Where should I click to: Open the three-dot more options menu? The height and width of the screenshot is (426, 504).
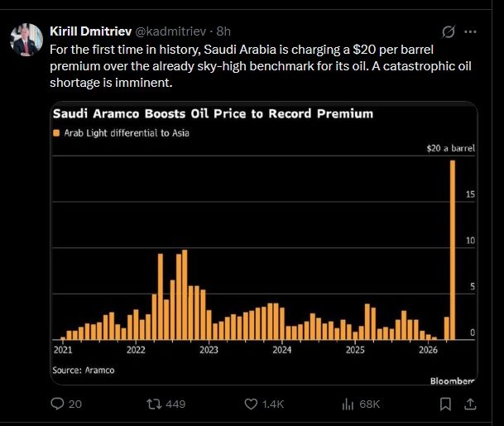471,31
